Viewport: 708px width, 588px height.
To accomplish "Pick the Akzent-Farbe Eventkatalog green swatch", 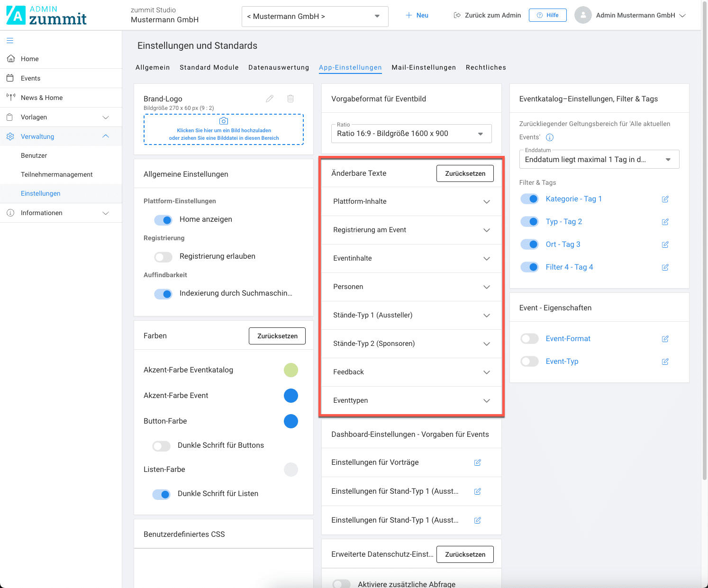I will (x=291, y=370).
